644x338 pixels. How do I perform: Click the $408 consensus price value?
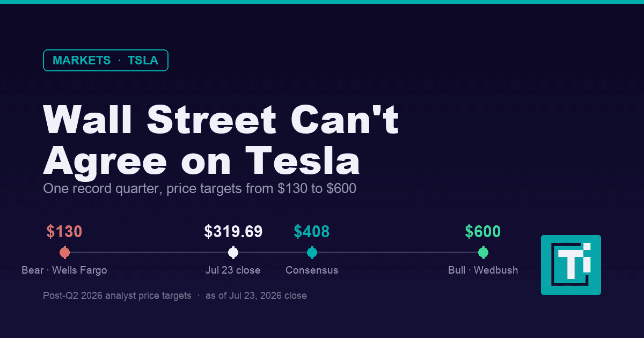point(312,232)
